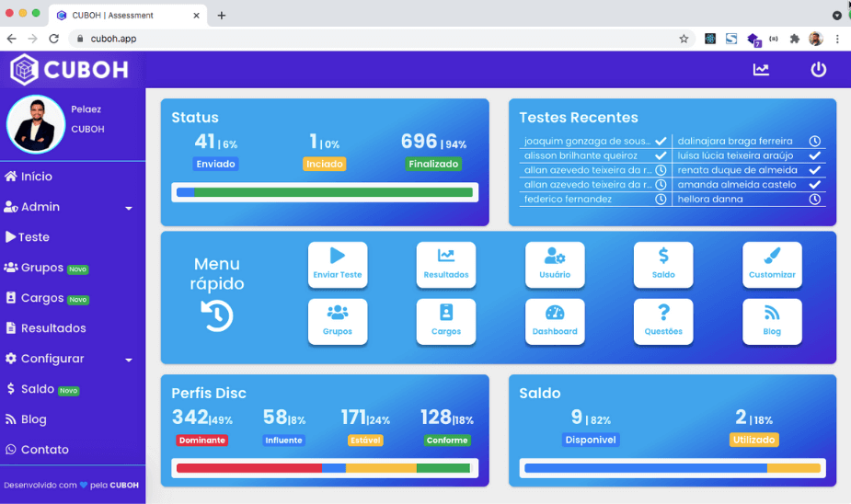Click Questões quick menu tile
The width and height of the screenshot is (851, 504).
tap(663, 321)
